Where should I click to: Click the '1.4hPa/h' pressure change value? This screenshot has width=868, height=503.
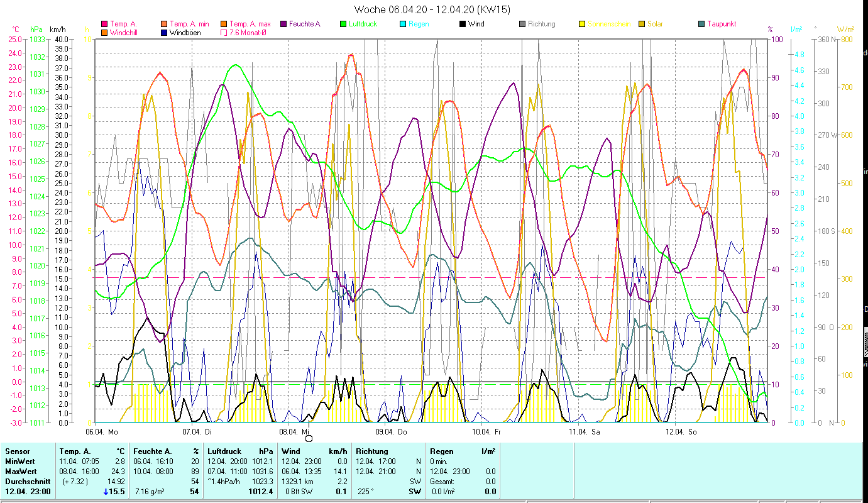click(x=226, y=482)
